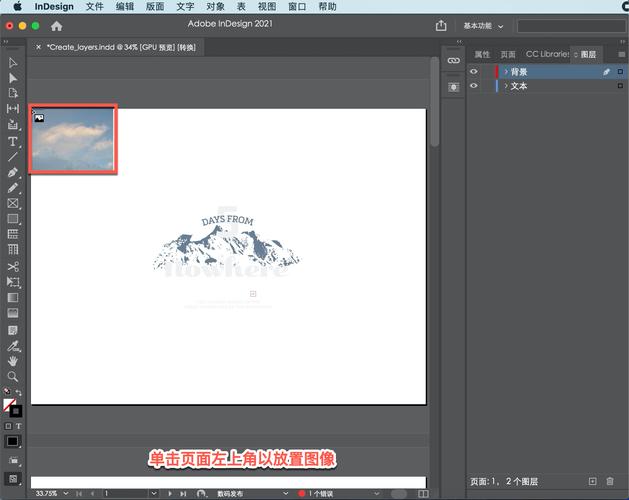Select the Scissors tool
Viewport: 629px width, 500px height.
click(x=13, y=266)
